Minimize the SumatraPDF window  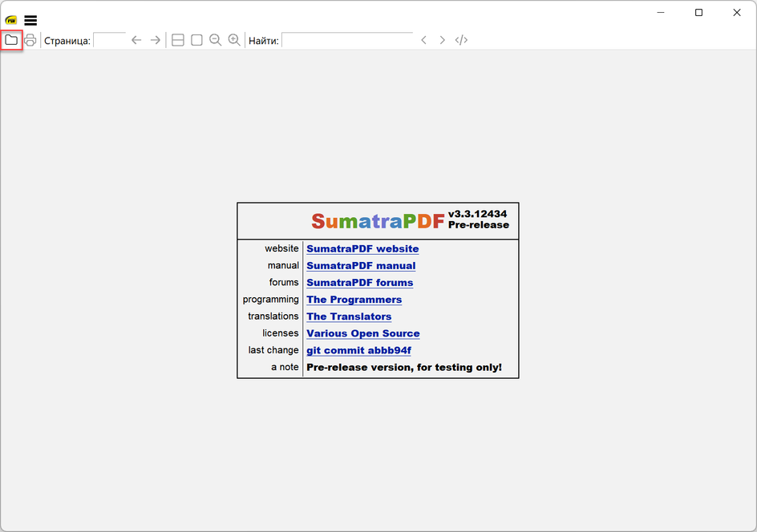pos(661,13)
